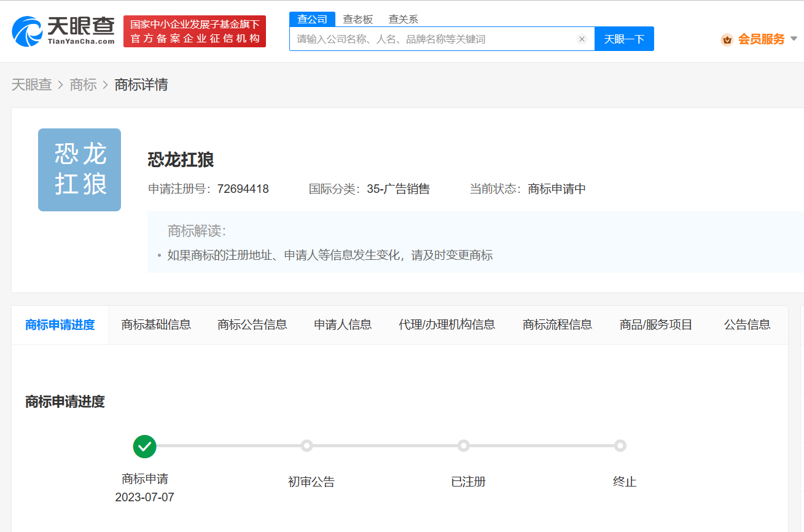This screenshot has width=804, height=532.
Task: Click the green checkmark at 商标申请 step
Action: [x=145, y=446]
